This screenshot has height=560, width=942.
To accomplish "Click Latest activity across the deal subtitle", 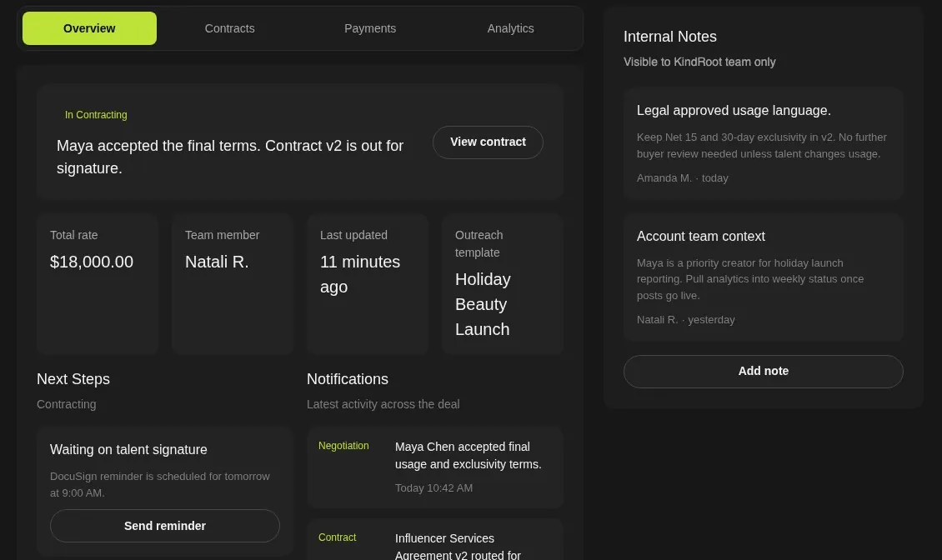I will coord(383,404).
